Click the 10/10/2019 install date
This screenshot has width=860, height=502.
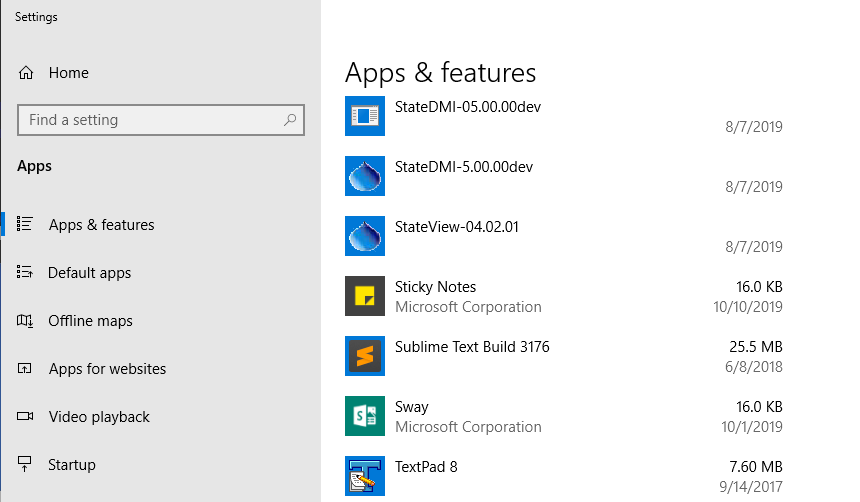click(x=748, y=307)
